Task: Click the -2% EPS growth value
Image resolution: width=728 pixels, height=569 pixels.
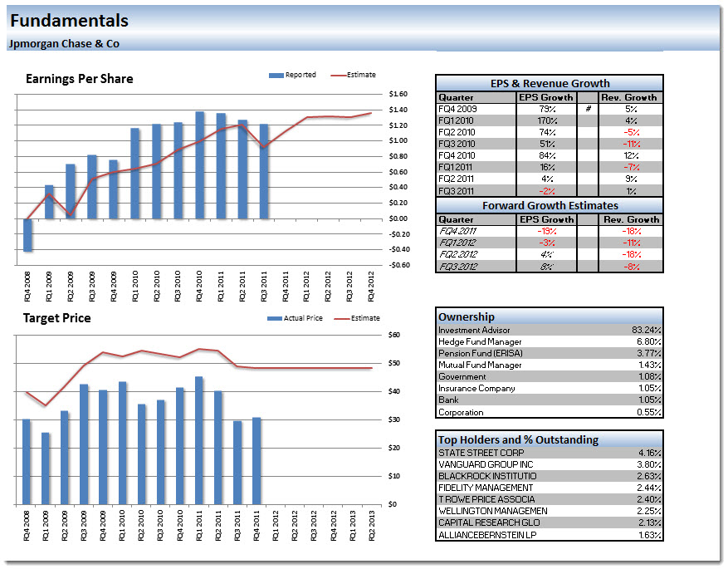Action: click(x=547, y=191)
